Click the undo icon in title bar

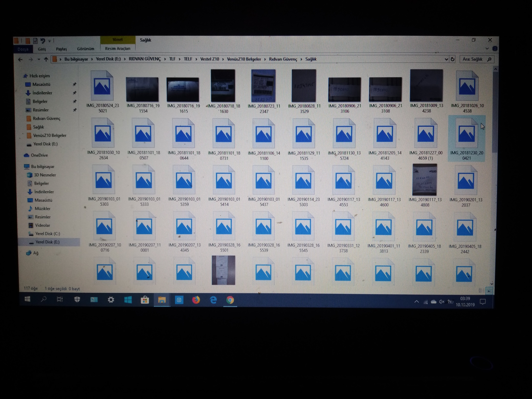pyautogui.click(x=43, y=41)
